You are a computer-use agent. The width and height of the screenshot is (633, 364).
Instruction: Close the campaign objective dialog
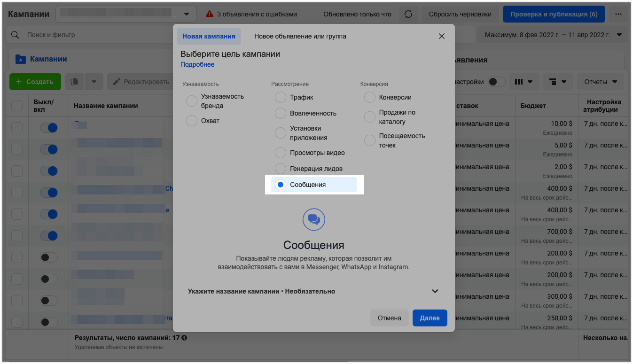[441, 36]
